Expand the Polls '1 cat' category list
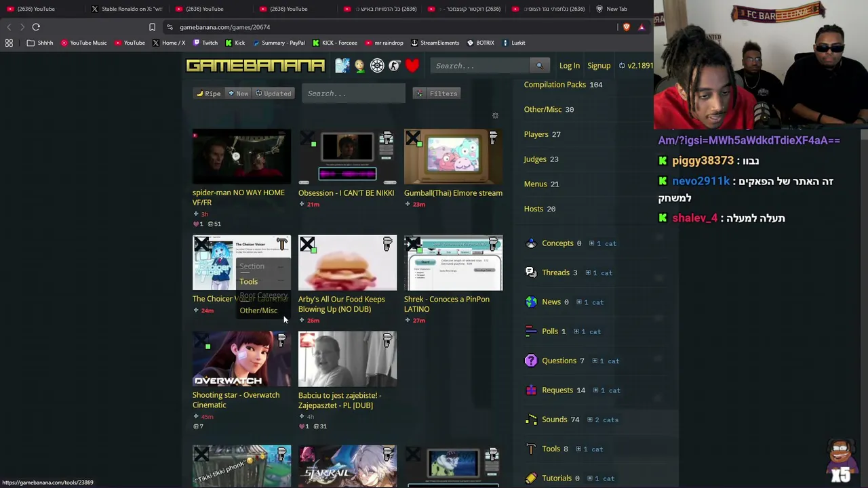The width and height of the screenshot is (868, 488). (587, 332)
